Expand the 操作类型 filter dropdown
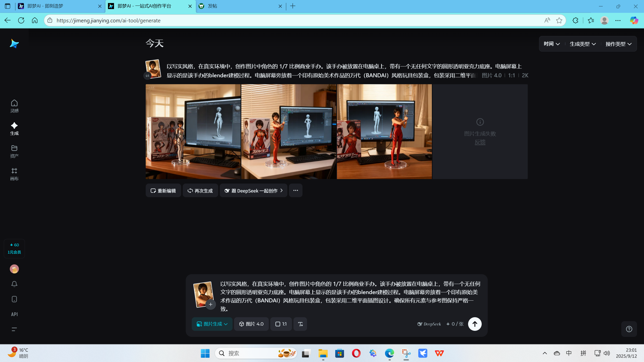The width and height of the screenshot is (644, 362). (619, 44)
